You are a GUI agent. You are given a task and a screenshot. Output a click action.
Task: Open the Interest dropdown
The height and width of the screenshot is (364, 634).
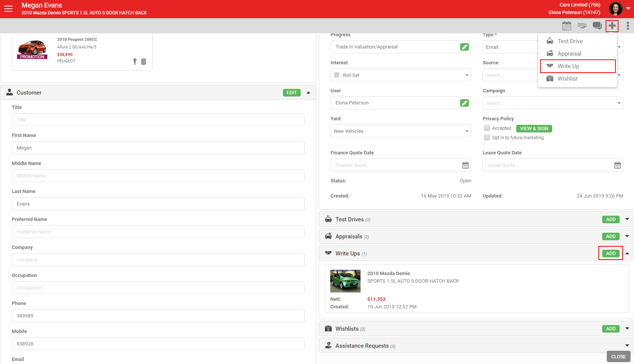401,75
